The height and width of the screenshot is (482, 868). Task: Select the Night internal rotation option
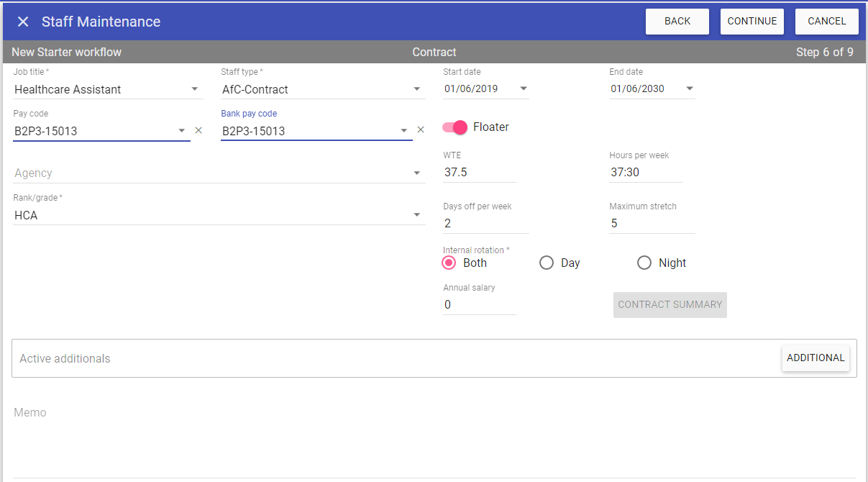(x=644, y=263)
